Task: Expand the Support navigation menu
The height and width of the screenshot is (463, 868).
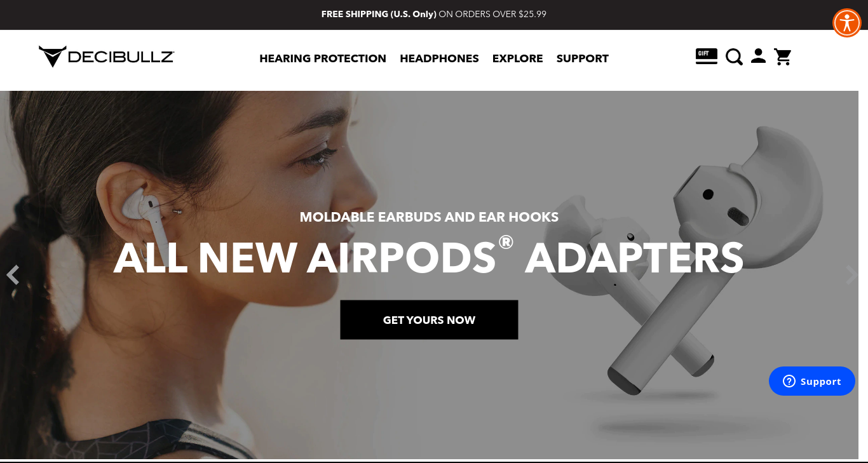Action: point(583,58)
